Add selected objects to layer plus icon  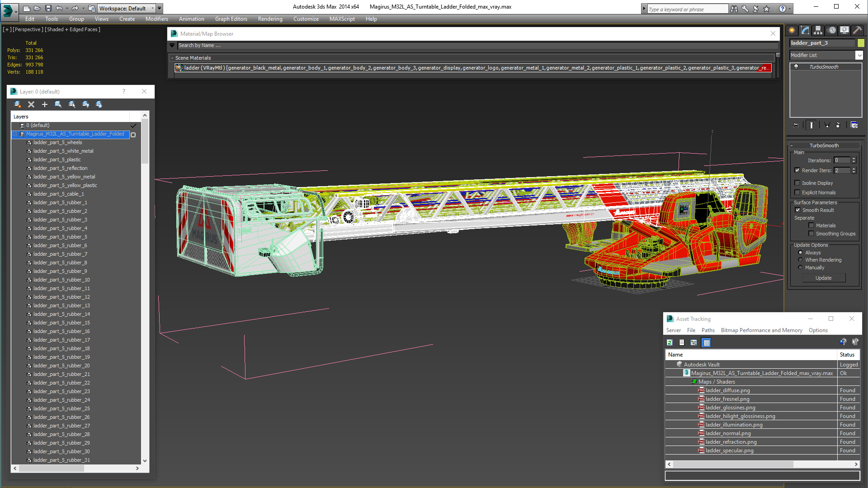(x=45, y=104)
